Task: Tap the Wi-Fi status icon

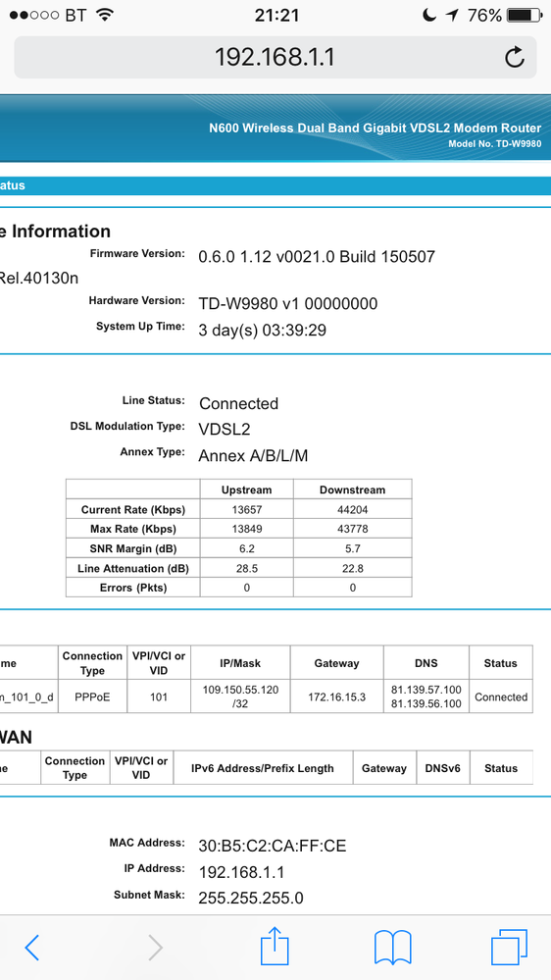Action: coord(105,15)
